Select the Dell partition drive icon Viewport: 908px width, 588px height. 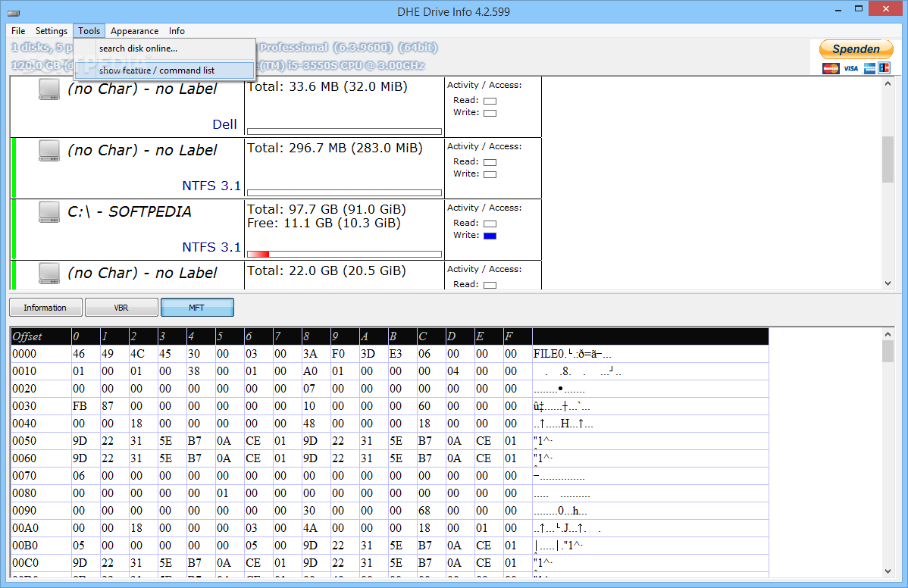(x=49, y=89)
